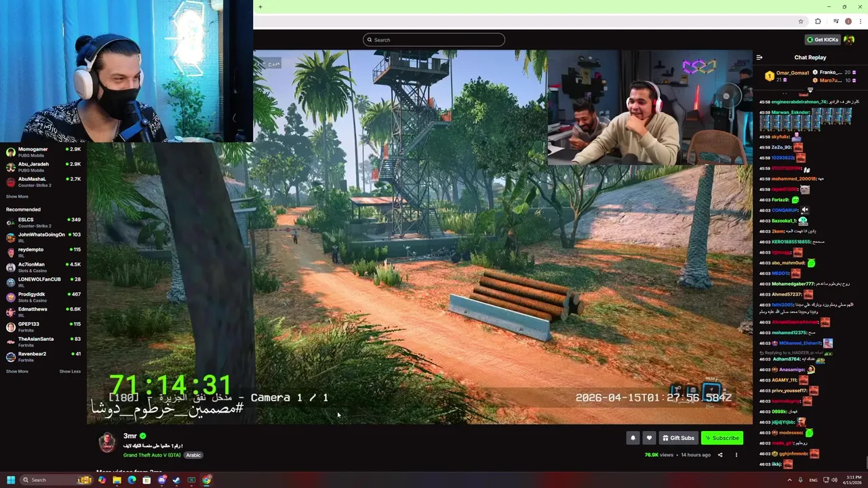Click Ravenbear2 channel avatar
The height and width of the screenshot is (488, 868).
(x=11, y=357)
